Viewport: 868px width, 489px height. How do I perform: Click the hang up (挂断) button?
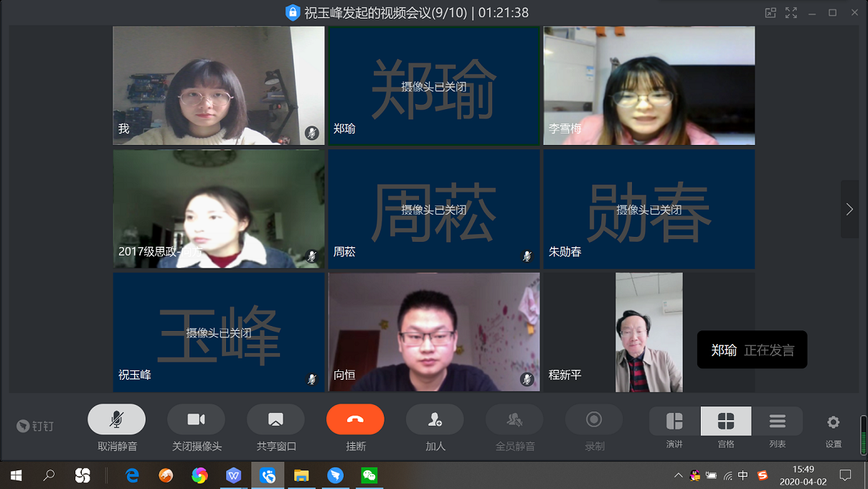coord(355,420)
